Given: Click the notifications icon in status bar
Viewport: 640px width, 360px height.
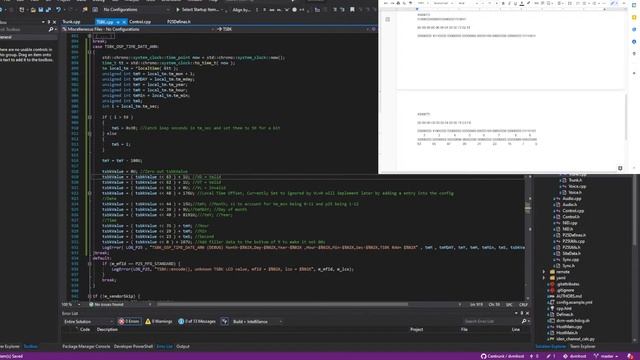Looking at the screenshot, I should [631, 356].
